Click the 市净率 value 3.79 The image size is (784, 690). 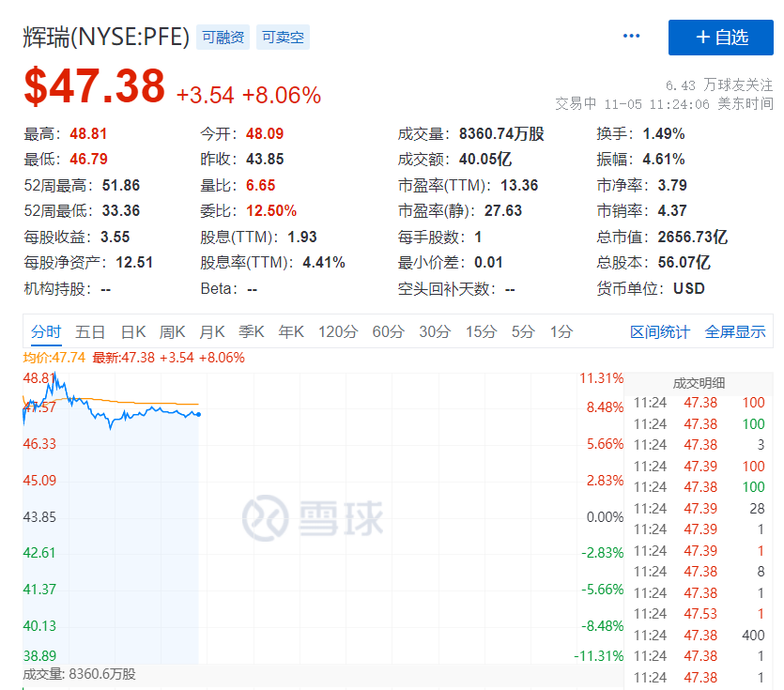[672, 186]
